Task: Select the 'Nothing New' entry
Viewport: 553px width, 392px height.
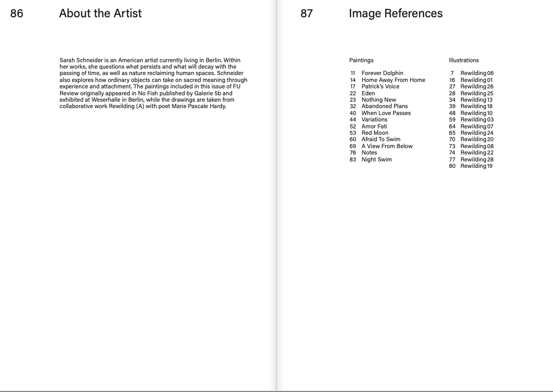Action: [379, 100]
